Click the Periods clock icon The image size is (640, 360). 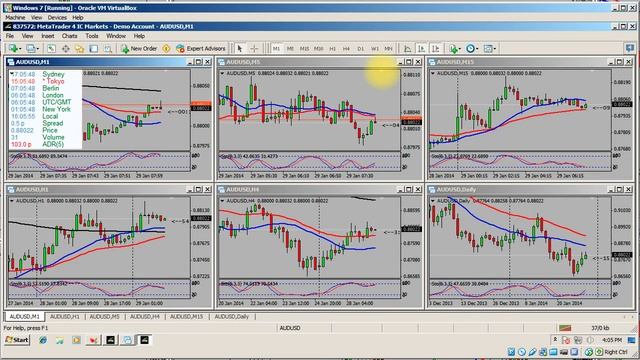pyautogui.click(x=470, y=49)
